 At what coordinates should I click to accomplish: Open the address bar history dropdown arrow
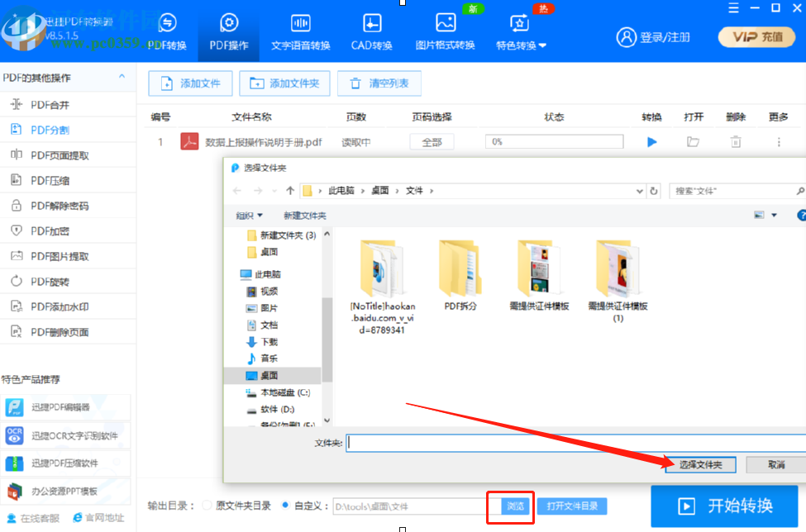pyautogui.click(x=641, y=190)
